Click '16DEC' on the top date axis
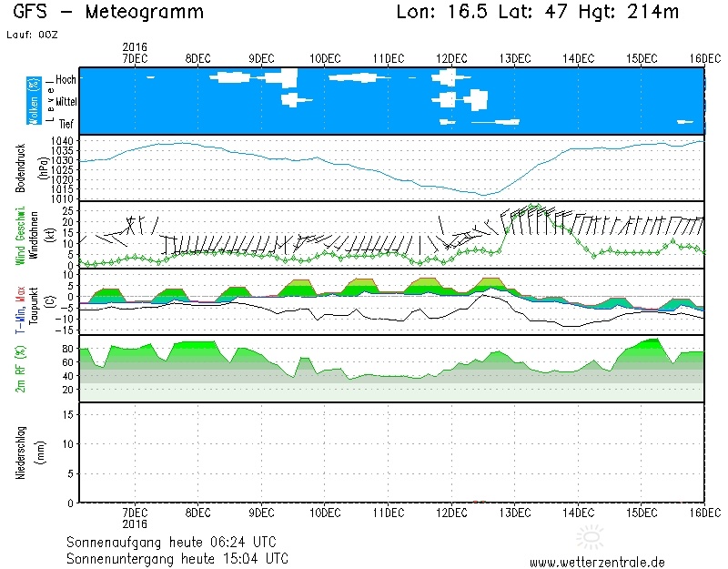 click(704, 58)
